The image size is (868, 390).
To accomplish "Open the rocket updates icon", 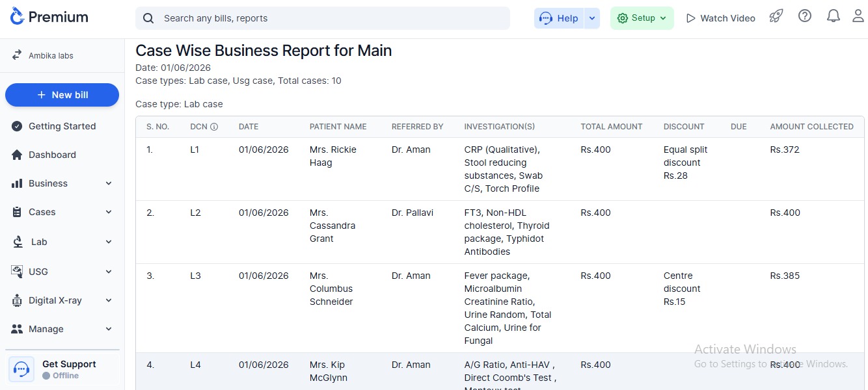I will 776,17.
